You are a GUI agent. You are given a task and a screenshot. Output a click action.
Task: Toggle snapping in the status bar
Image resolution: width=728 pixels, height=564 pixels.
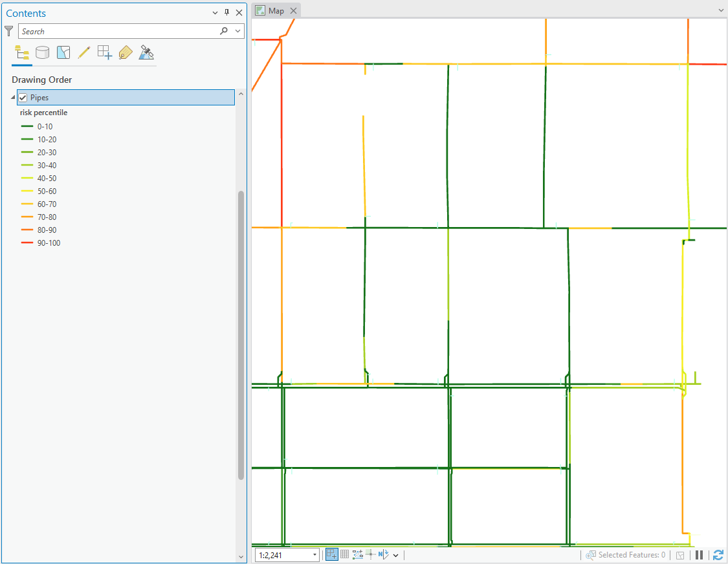(x=331, y=554)
